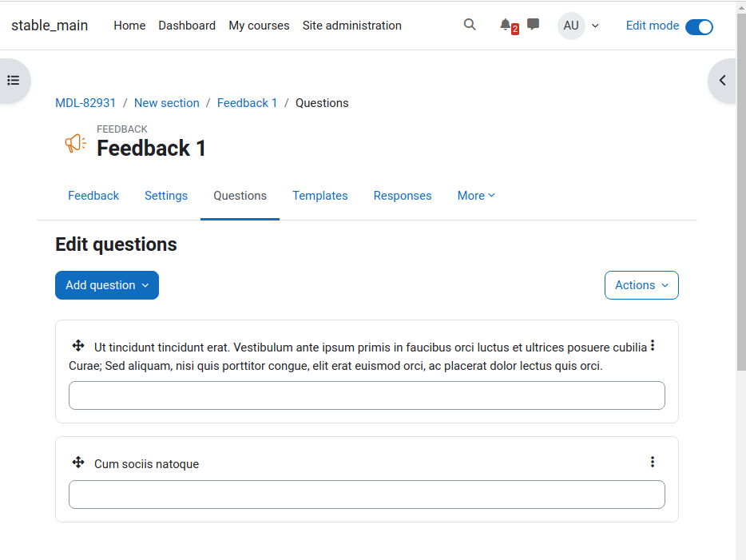Open My courses in navigation
The image size is (746, 560).
point(259,26)
